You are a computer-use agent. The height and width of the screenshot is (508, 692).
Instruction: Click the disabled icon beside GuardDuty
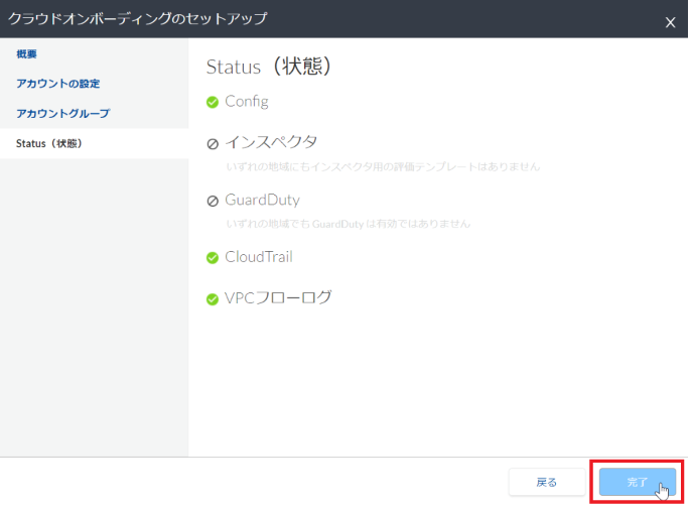(x=212, y=201)
